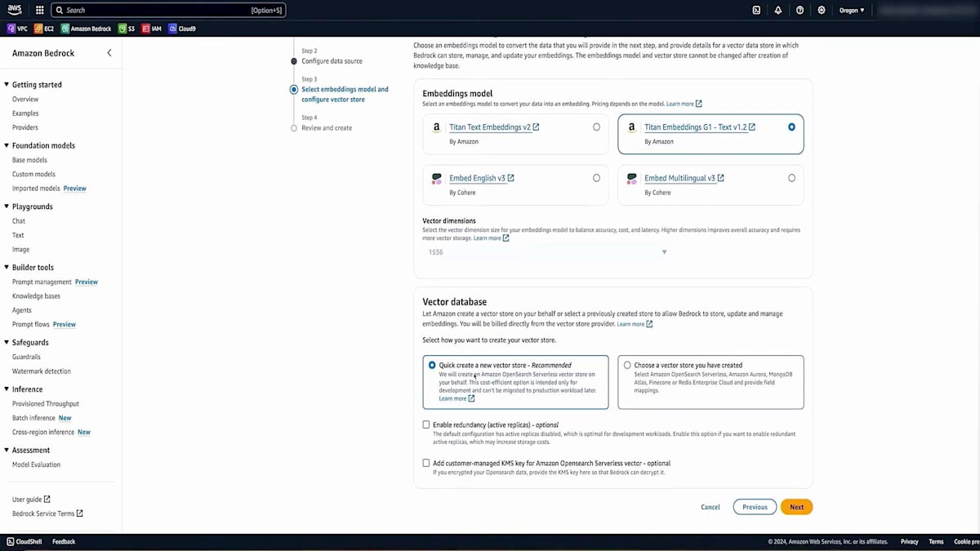This screenshot has height=551, width=980.
Task: Select the Titan Text Embeddings v2 radio button
Action: [596, 127]
